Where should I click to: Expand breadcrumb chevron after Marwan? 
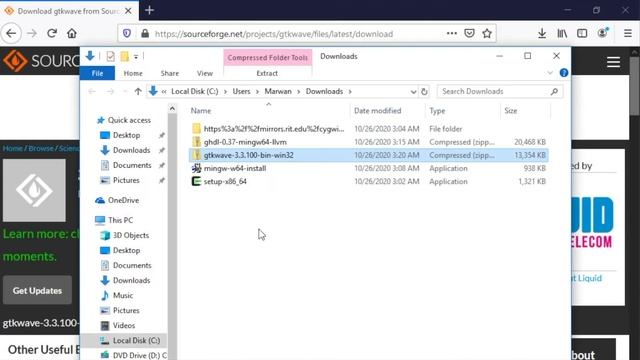point(299,91)
